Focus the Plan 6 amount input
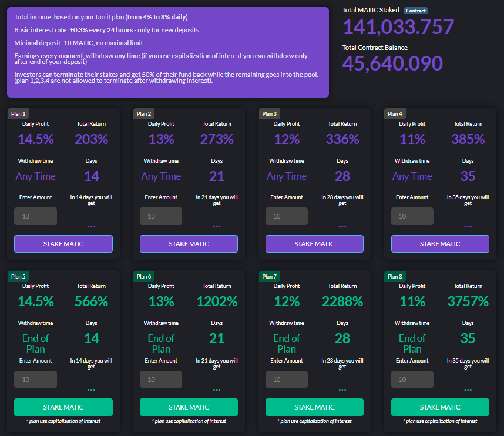The image size is (504, 436). coord(161,380)
